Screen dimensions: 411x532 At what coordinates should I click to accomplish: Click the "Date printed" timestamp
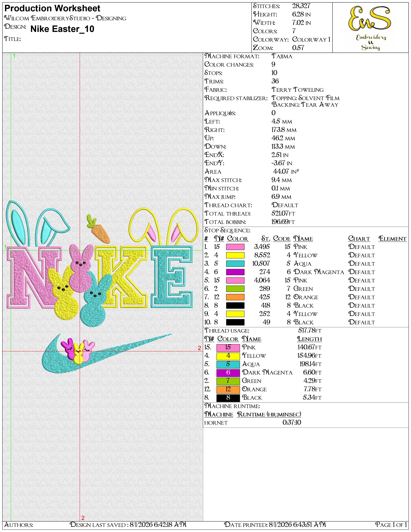pos(275,524)
